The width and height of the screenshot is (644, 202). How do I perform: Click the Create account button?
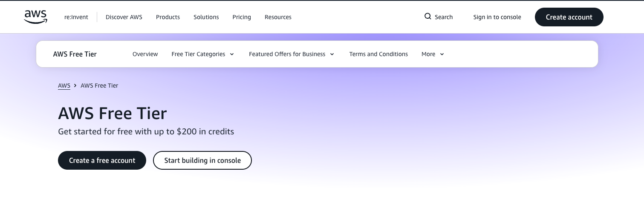click(569, 17)
